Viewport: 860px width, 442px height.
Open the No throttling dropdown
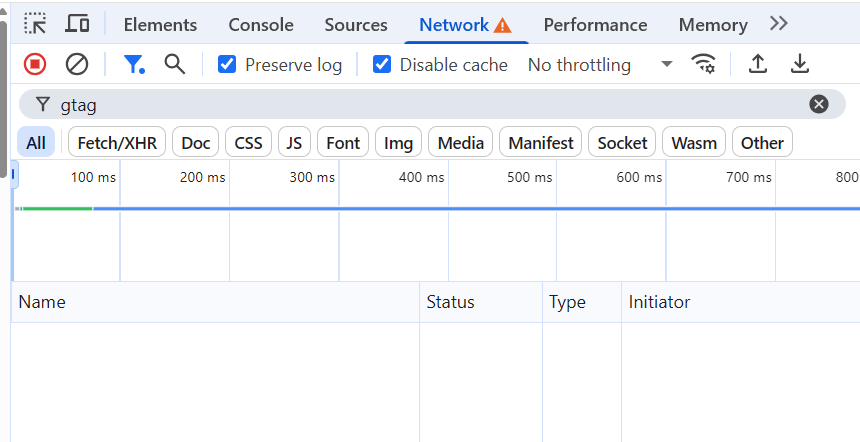click(600, 65)
